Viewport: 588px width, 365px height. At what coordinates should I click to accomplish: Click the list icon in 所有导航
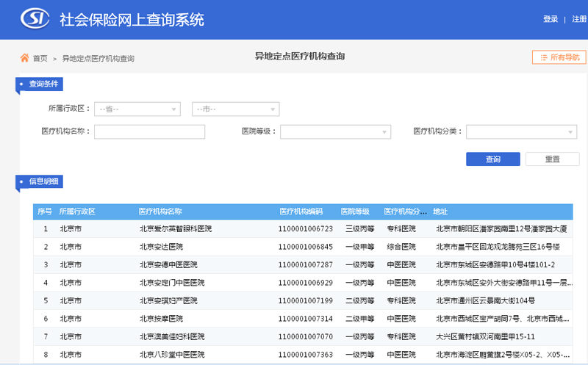[543, 57]
